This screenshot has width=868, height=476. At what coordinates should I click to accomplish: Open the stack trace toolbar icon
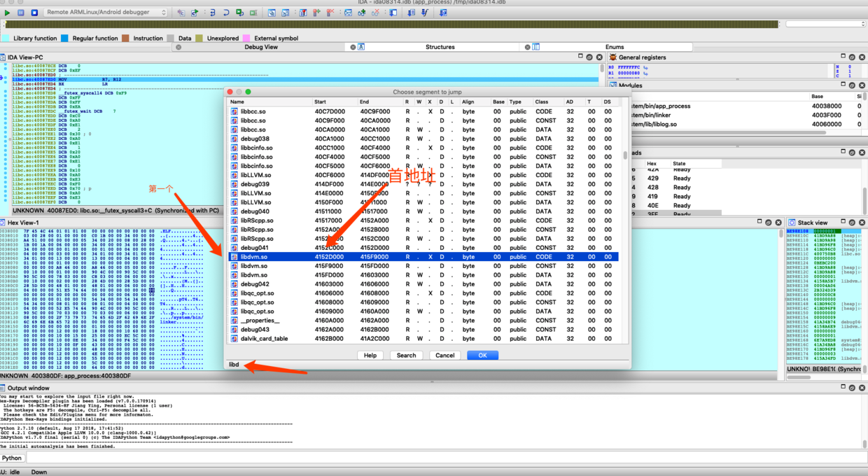pyautogui.click(x=393, y=13)
